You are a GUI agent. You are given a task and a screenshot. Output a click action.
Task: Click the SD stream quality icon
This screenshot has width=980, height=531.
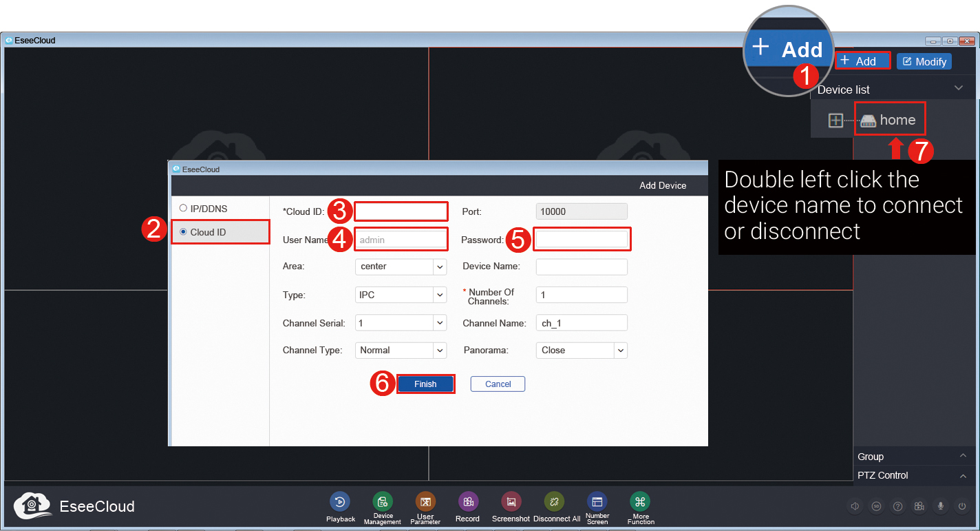[876, 506]
